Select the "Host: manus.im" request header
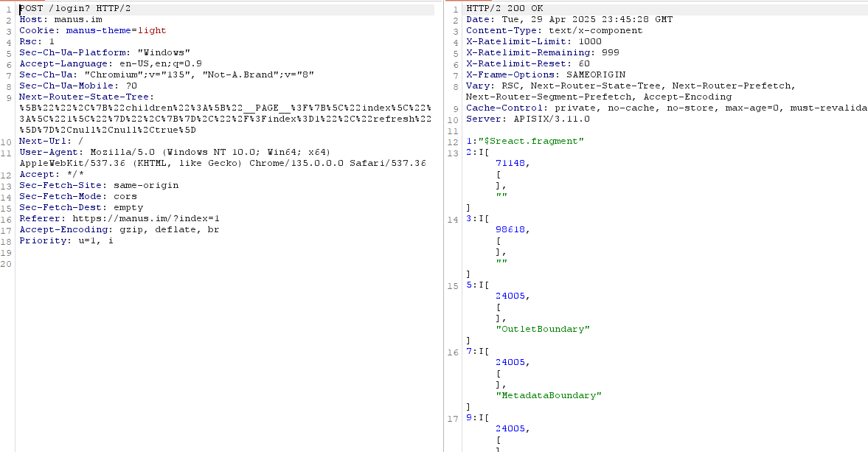This screenshot has height=452, width=868. coord(60,19)
